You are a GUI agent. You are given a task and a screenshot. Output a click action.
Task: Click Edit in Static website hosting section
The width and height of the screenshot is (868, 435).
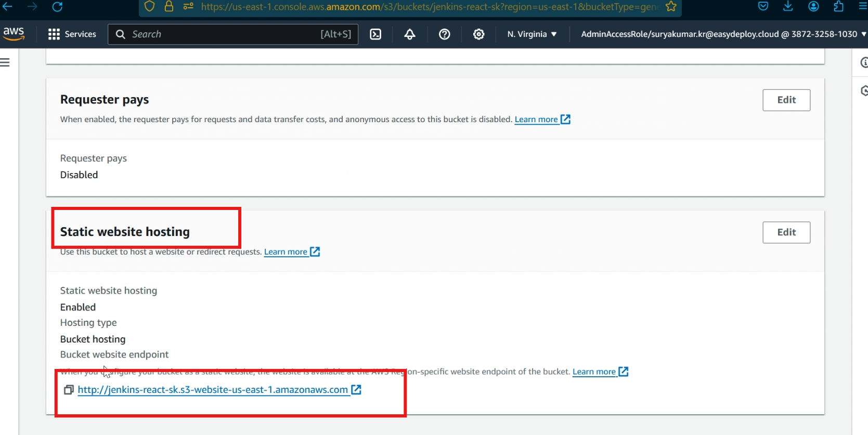pyautogui.click(x=786, y=232)
